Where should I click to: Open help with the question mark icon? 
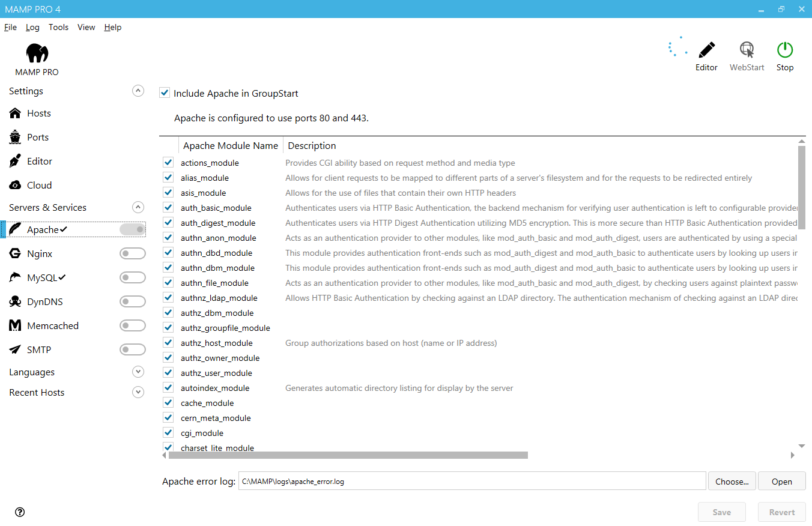pos(20,512)
